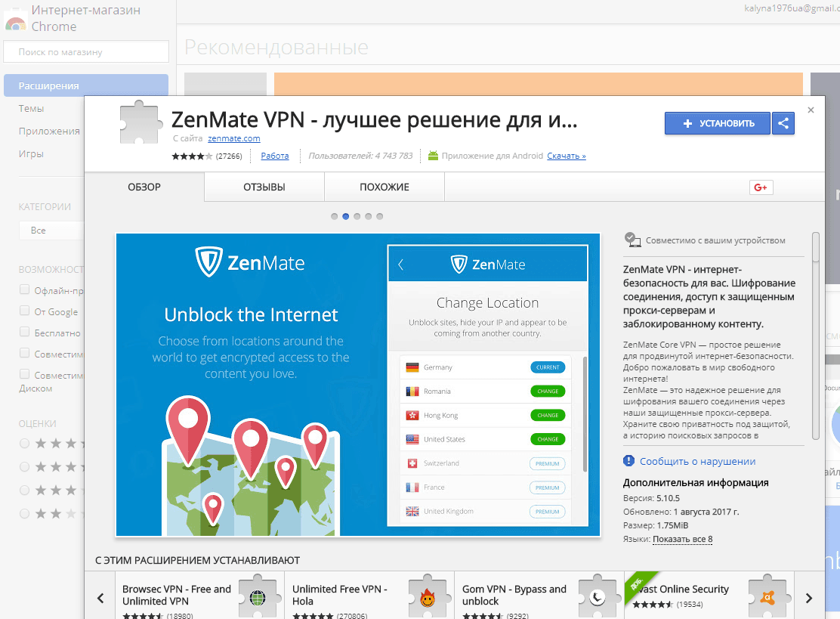
Task: Click the Chrome Web Store logo
Action: tap(16, 22)
